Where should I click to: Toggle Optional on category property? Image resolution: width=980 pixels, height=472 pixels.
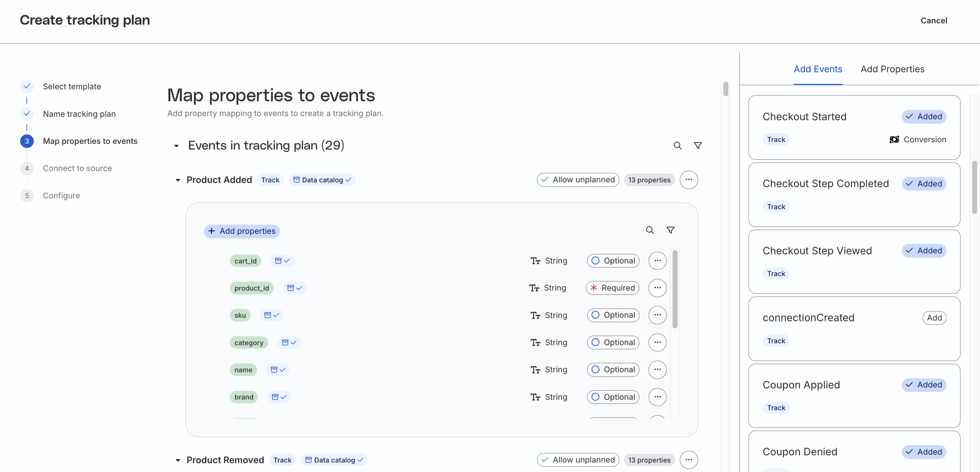[x=613, y=342]
